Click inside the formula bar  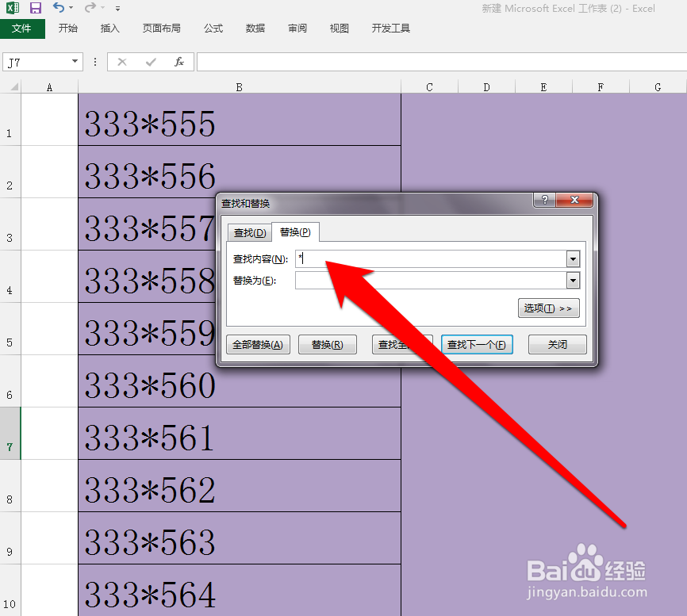click(x=442, y=62)
